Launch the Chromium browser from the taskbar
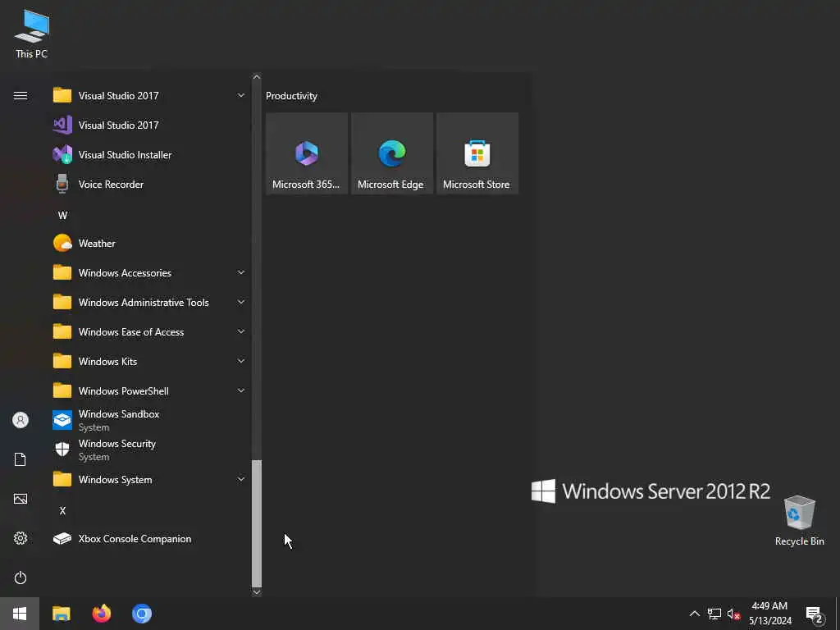The image size is (840, 630). 142,614
